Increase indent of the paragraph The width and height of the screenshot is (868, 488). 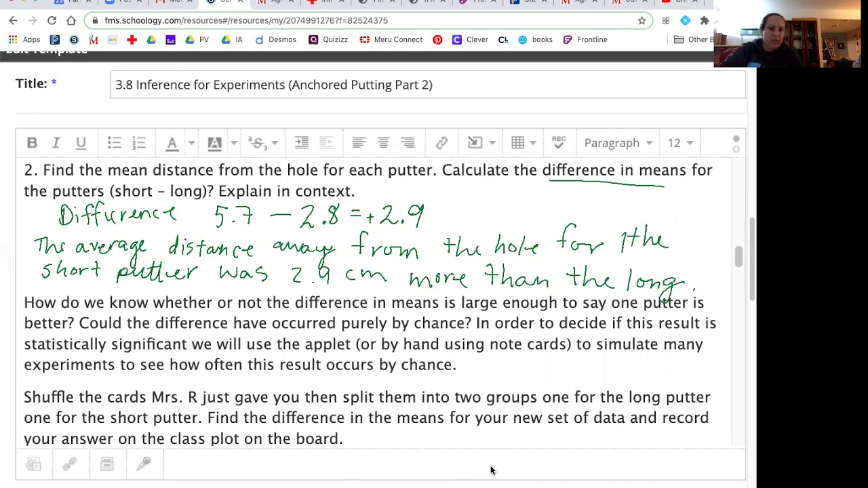click(x=302, y=143)
